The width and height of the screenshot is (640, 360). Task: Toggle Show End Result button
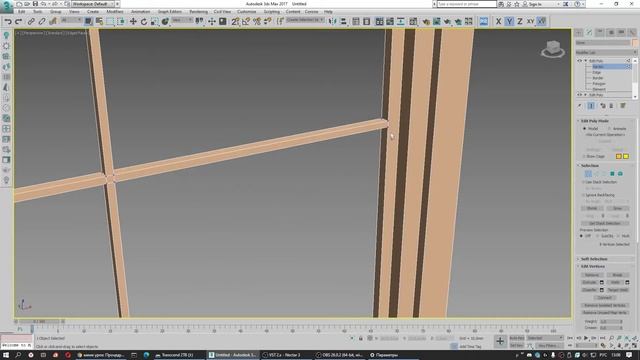(591, 106)
